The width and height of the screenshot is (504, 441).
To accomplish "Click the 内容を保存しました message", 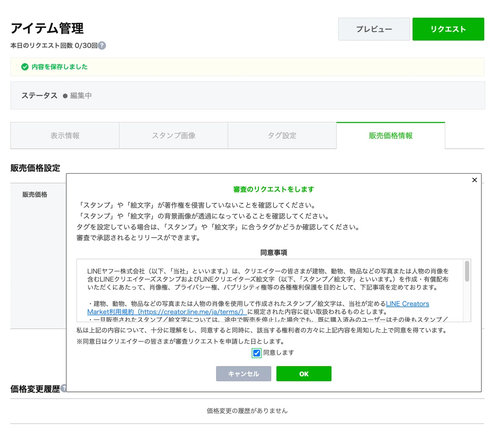I will coord(60,67).
